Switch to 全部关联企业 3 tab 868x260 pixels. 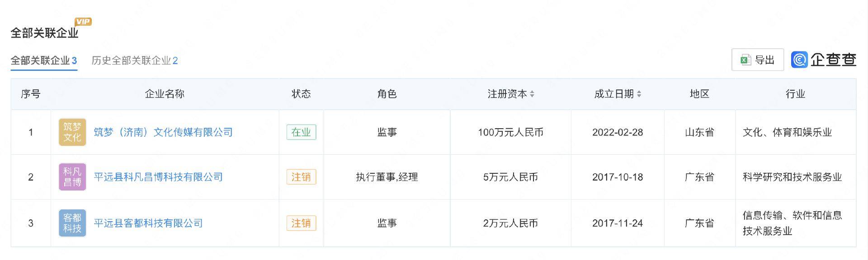44,60
